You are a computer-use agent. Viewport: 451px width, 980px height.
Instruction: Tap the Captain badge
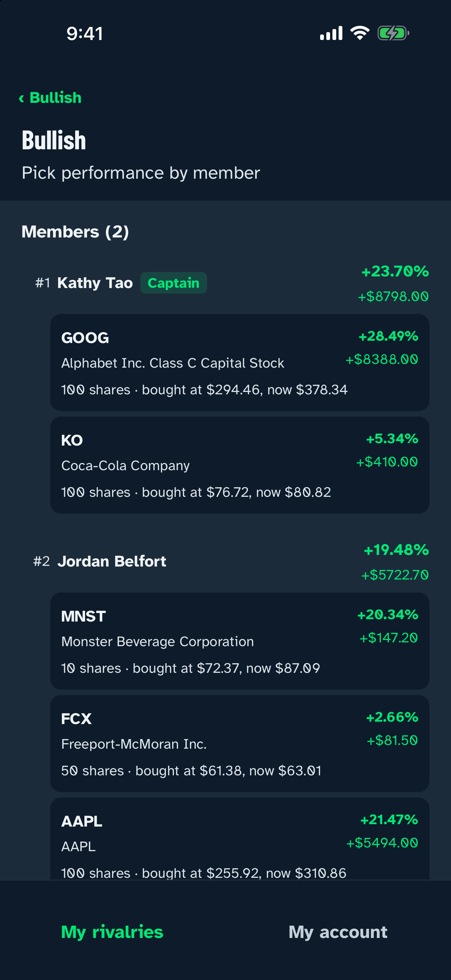[x=174, y=283]
